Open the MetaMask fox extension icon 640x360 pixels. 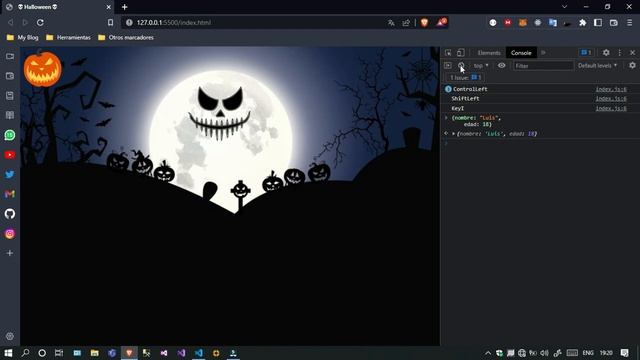pyautogui.click(x=522, y=23)
